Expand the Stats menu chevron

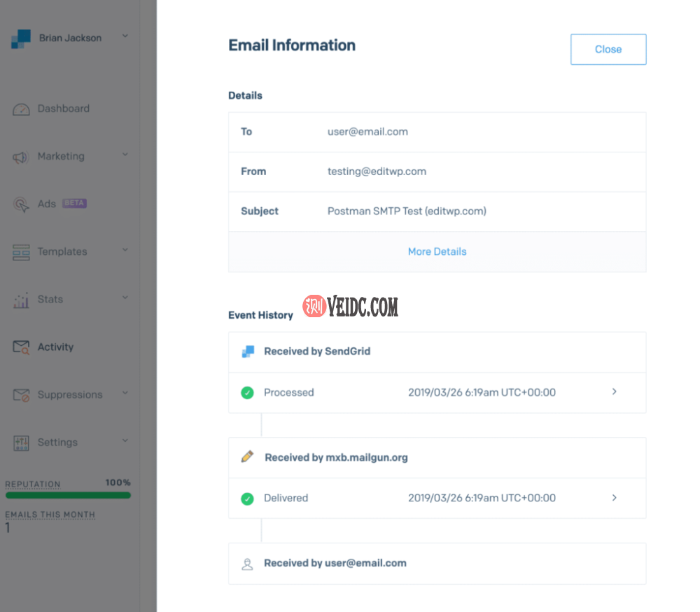(x=125, y=297)
